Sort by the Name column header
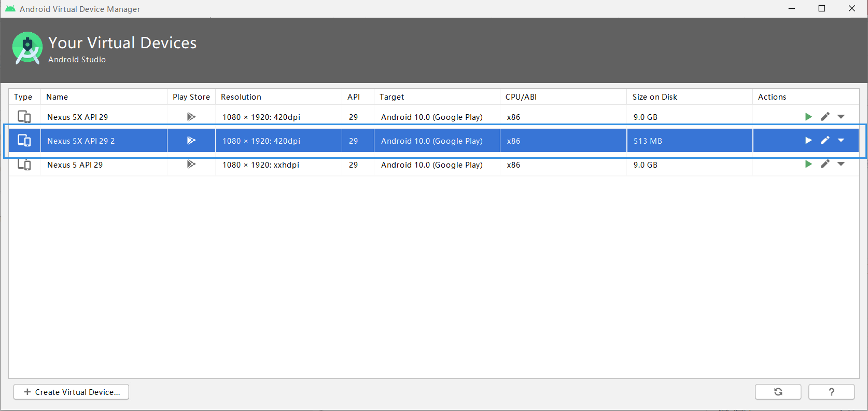The width and height of the screenshot is (868, 411). point(104,97)
